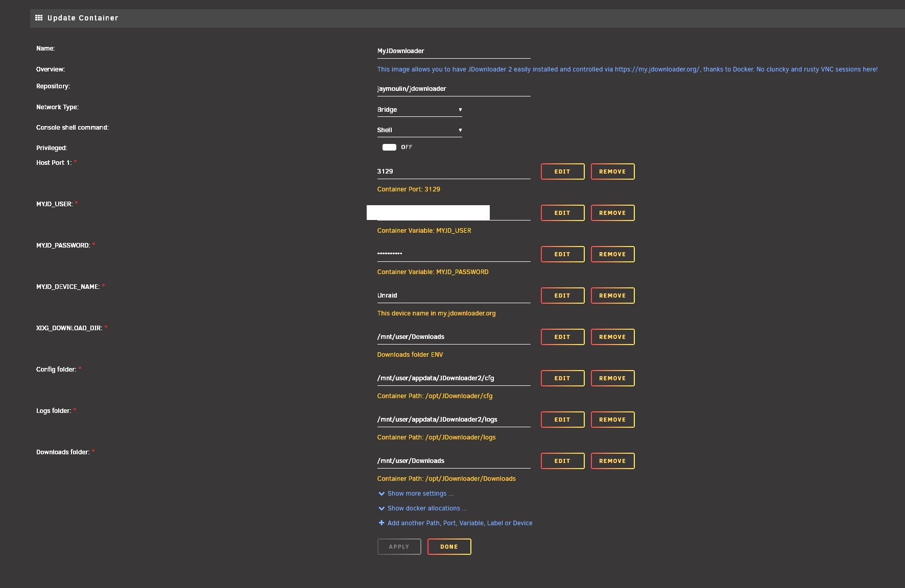Click the grid icon beside Update Container

tap(39, 18)
